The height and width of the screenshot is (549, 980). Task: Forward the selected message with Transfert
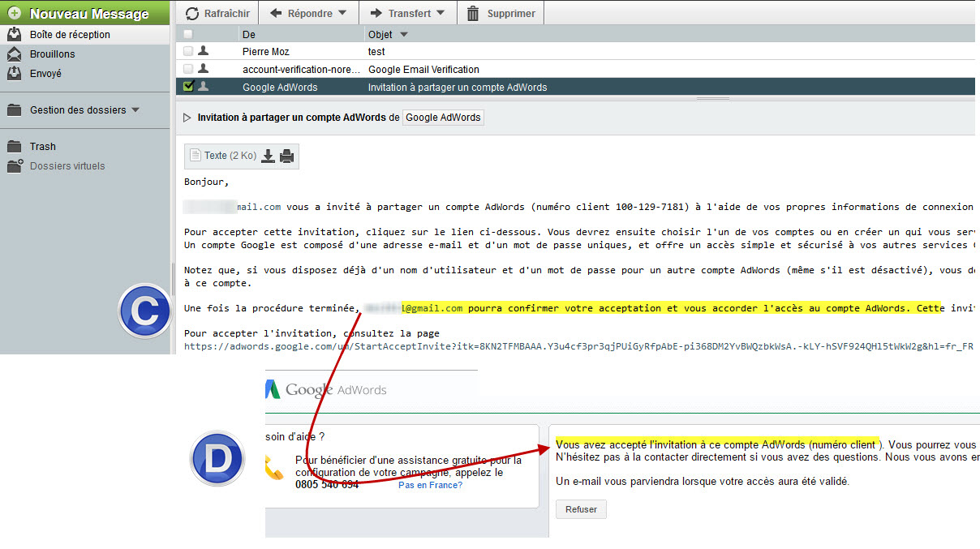[407, 13]
